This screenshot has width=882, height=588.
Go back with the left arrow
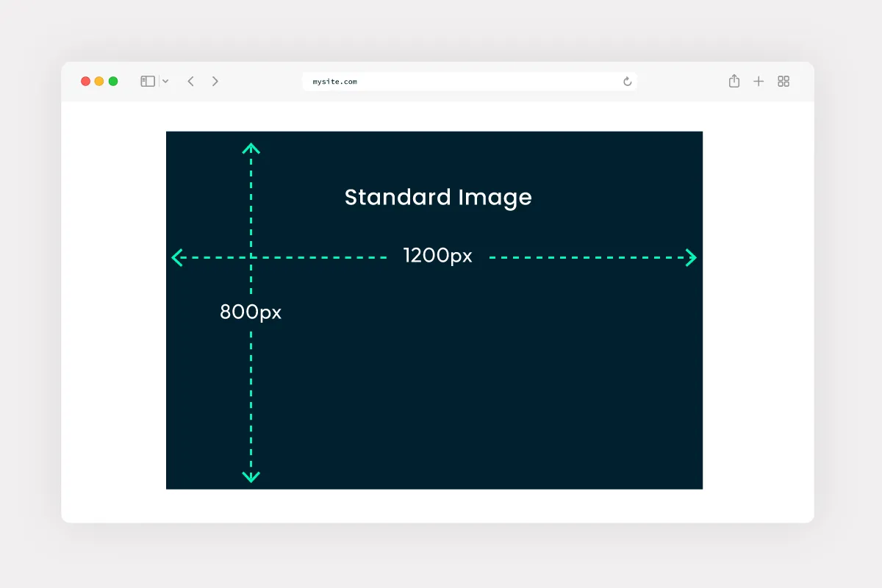pyautogui.click(x=190, y=82)
